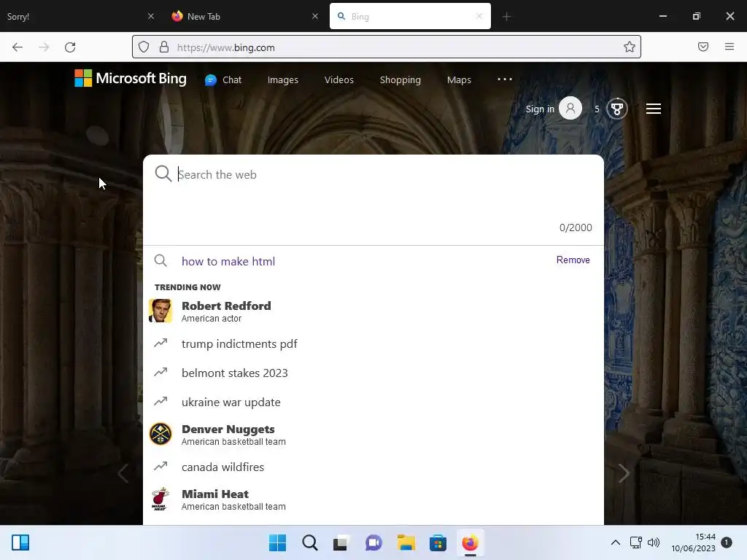Screen dimensions: 747x560
Task: Save page to Pocket icon
Action: (703, 47)
